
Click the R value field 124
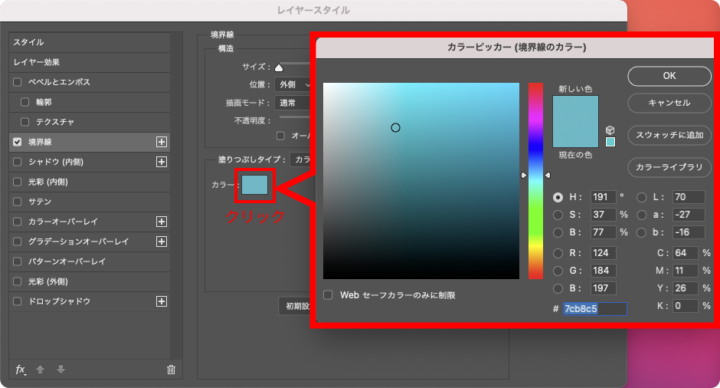[x=602, y=253]
